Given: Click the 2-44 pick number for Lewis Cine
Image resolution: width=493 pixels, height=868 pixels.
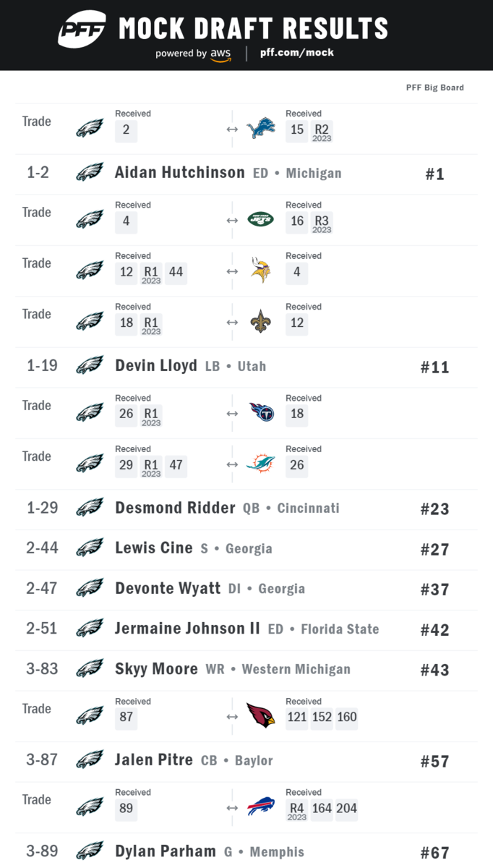Looking at the screenshot, I should 42,548.
